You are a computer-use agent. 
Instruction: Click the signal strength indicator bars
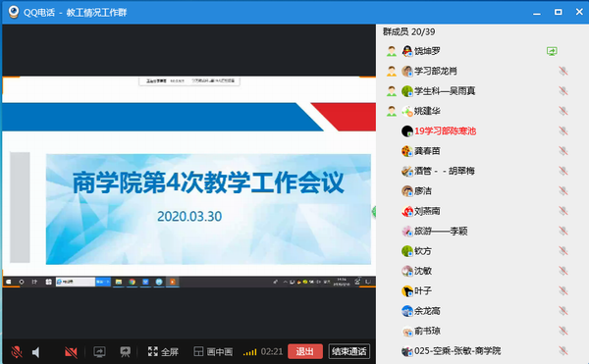249,352
